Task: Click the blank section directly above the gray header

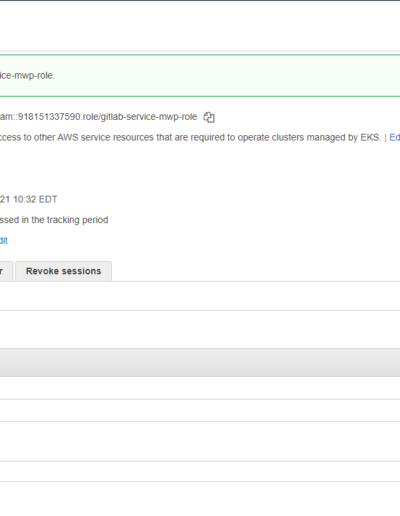Action: 200,330
